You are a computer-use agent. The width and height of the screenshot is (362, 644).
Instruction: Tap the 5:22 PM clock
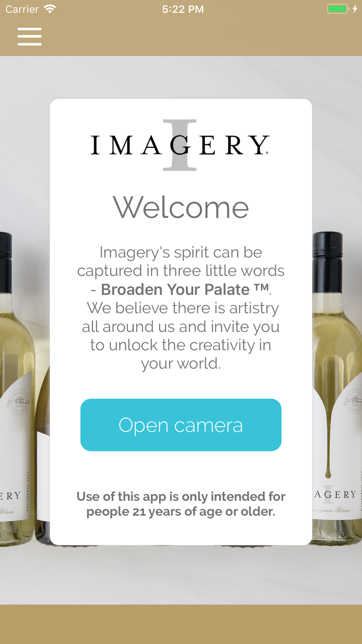pos(183,9)
